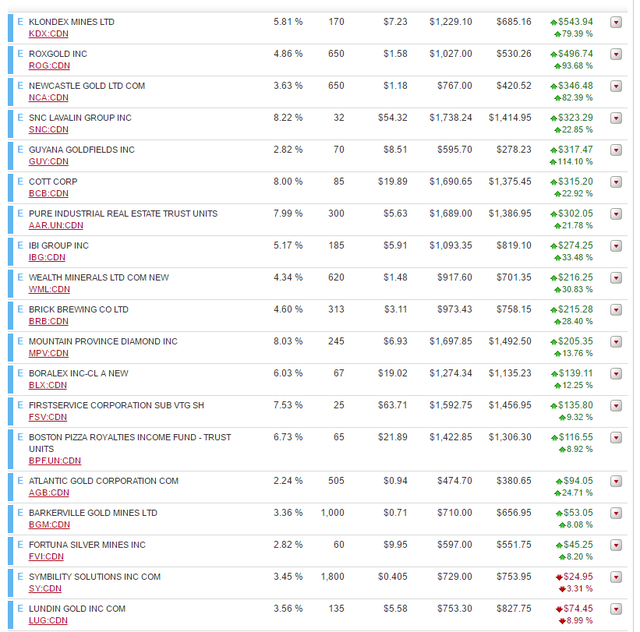Open the AAR.UN:CDN ticker link
640x632 pixels.
coord(56,225)
